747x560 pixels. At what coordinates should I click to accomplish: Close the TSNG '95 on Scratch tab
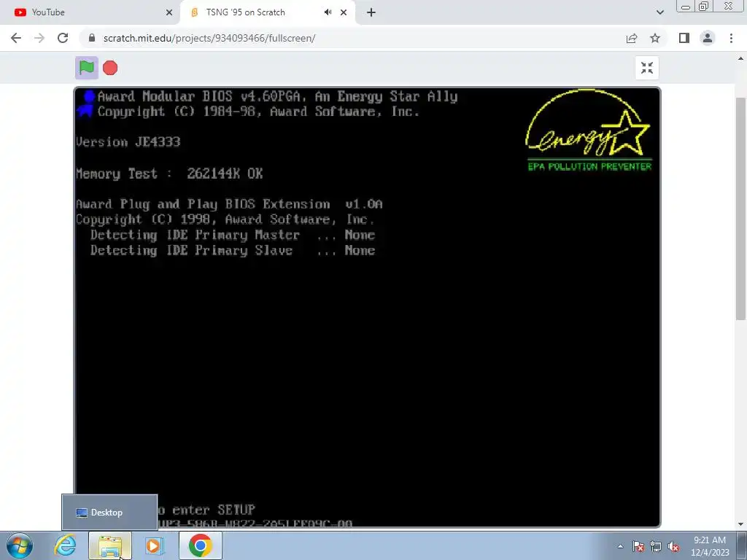344,12
